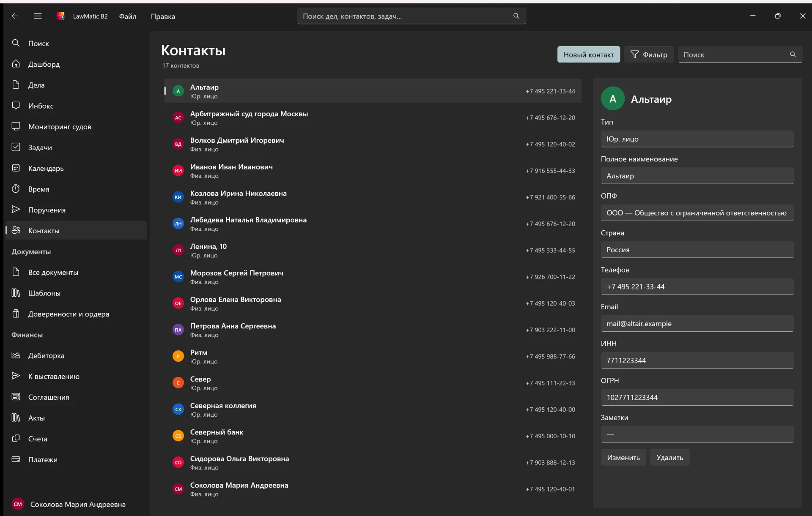Click the Новый контакт button
812x516 pixels.
tap(588, 55)
